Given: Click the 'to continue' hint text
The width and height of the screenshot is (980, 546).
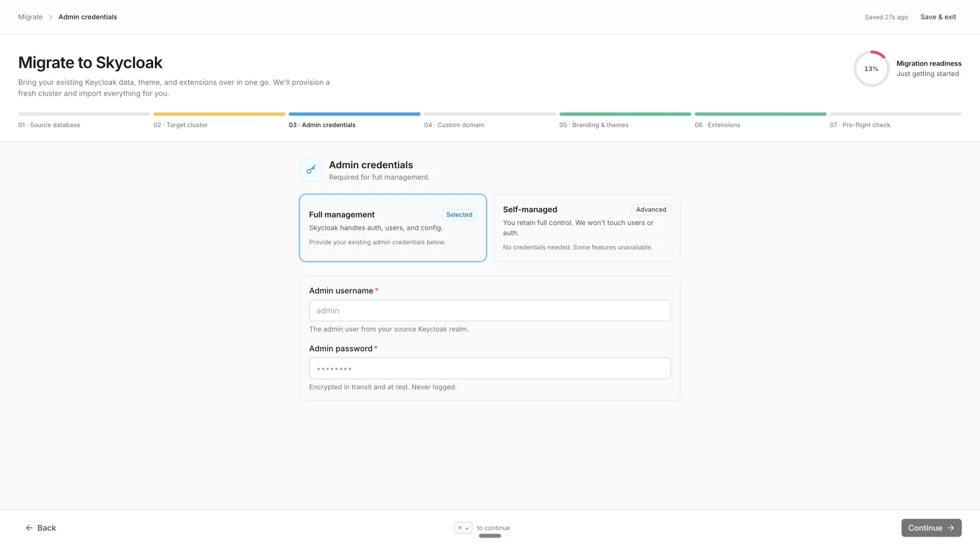Looking at the screenshot, I should coord(493,529).
